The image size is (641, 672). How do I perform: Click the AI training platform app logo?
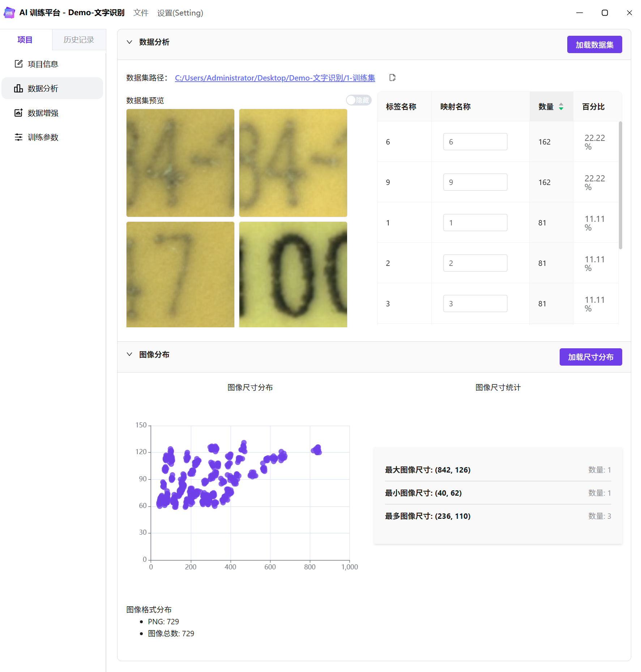pos(9,13)
